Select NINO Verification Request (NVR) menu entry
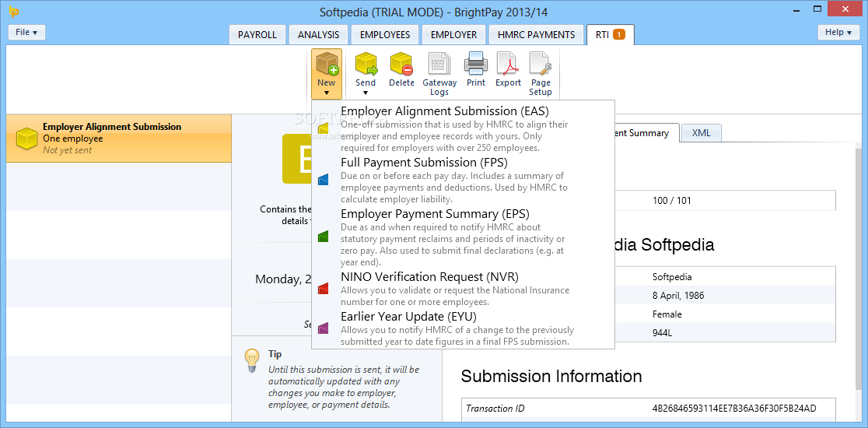This screenshot has width=868, height=428. point(463,289)
